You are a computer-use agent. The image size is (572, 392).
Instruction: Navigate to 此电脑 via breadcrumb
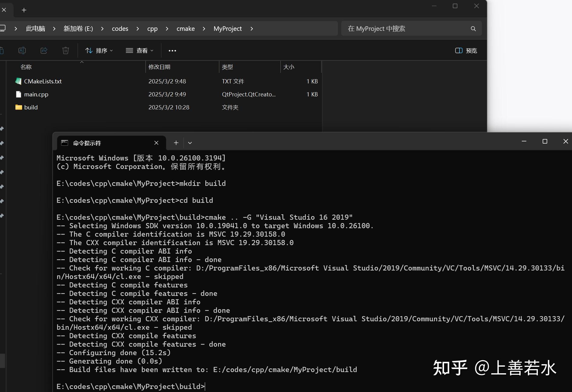tap(35, 28)
